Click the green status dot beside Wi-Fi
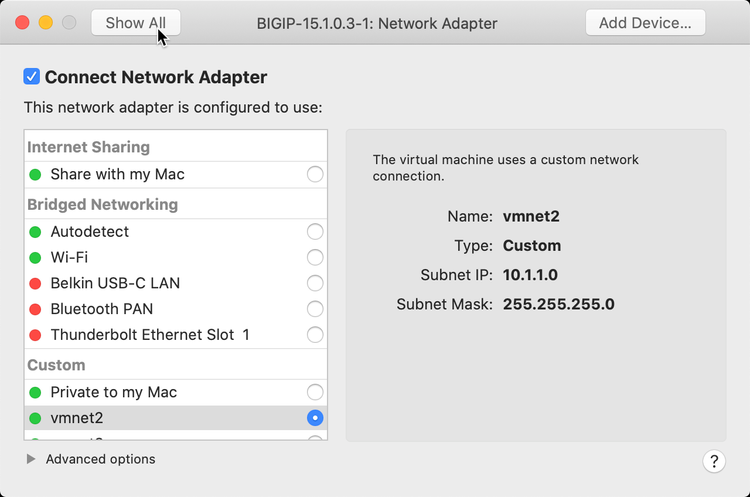Viewport: 750px width, 497px height. 36,258
